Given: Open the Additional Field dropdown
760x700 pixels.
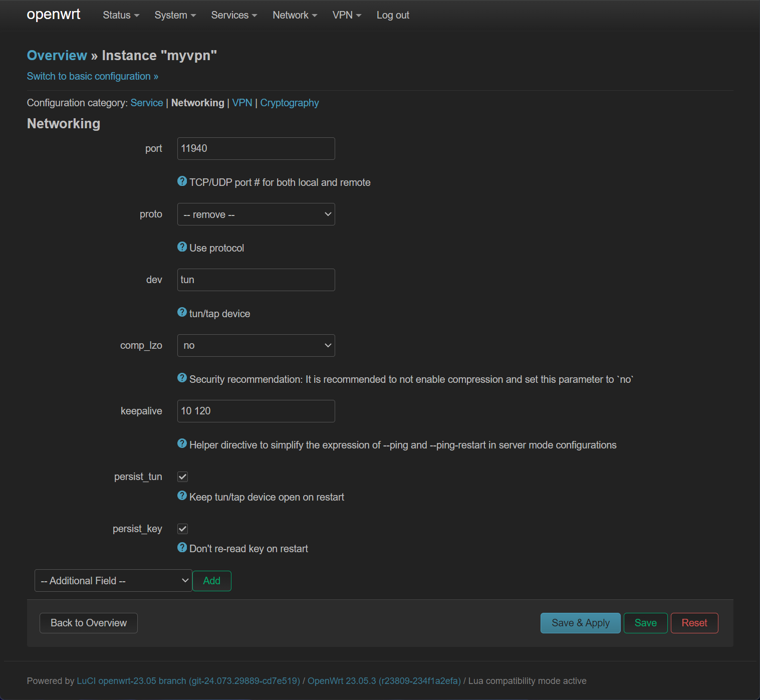Looking at the screenshot, I should pos(113,581).
